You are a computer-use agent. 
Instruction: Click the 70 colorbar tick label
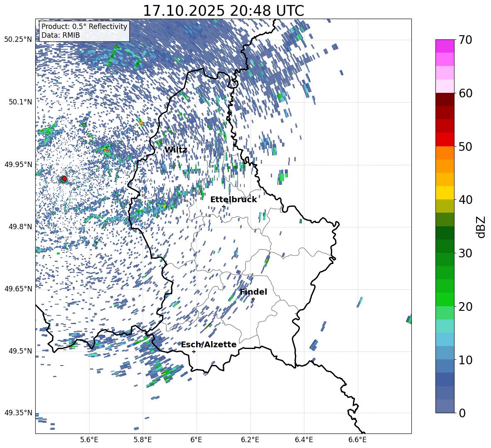tap(465, 40)
